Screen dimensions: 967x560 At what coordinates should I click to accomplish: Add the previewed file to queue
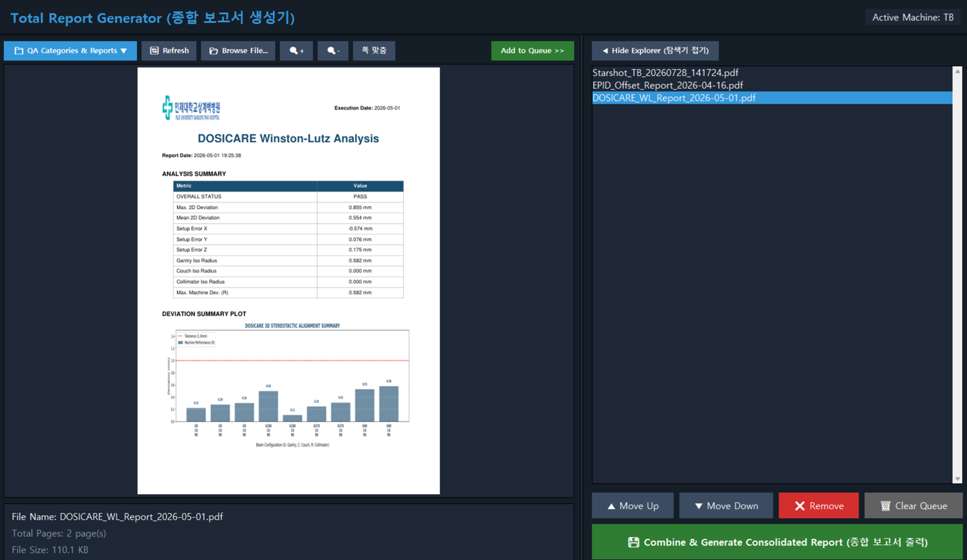[x=532, y=51]
